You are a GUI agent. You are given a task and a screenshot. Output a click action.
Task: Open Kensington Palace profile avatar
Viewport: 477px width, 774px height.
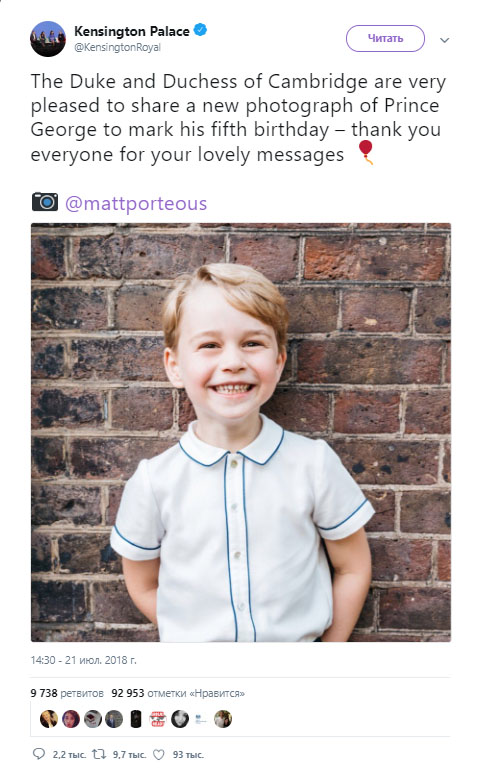[x=48, y=39]
